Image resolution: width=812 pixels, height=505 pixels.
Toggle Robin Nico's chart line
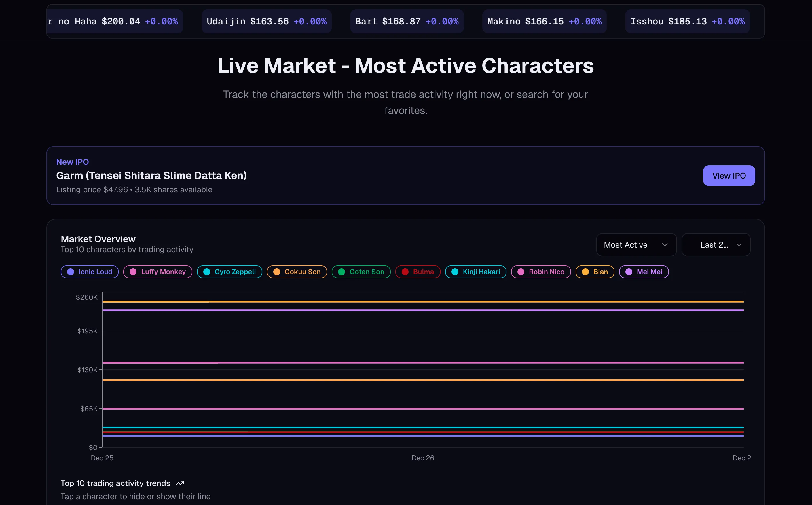pyautogui.click(x=540, y=272)
